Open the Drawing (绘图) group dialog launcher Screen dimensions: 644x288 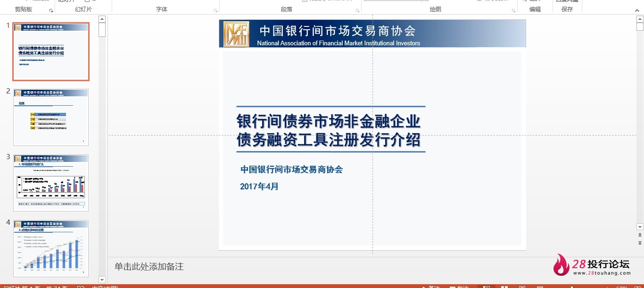(x=513, y=10)
